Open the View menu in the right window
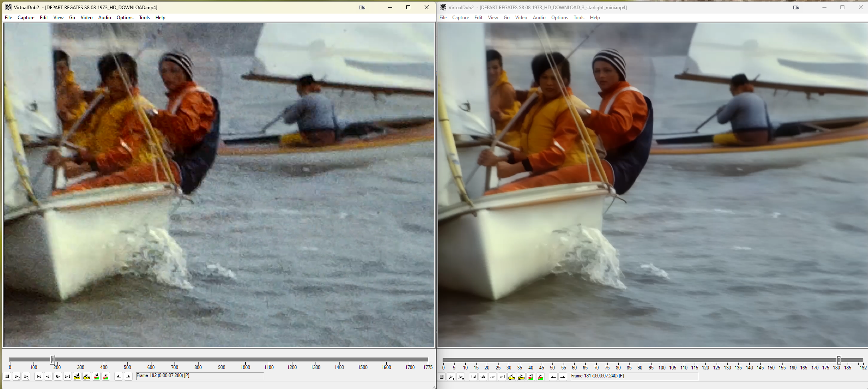This screenshot has height=389, width=868. [x=493, y=18]
